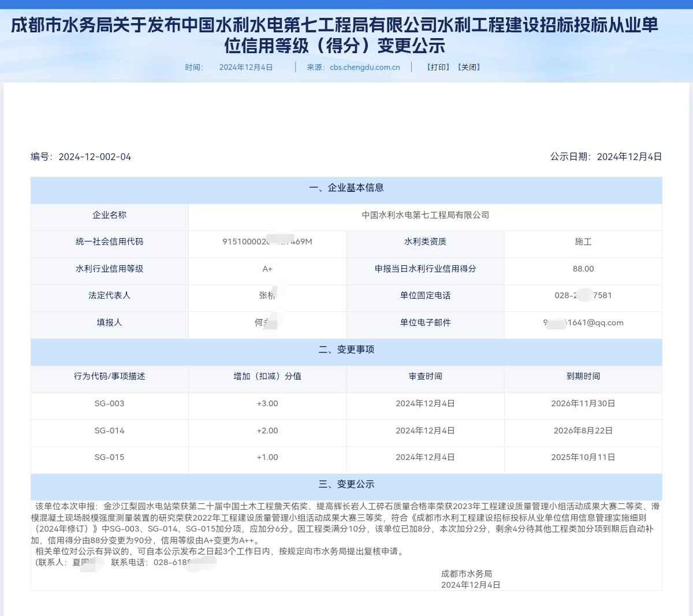Click the 成都市水务局 signature text

[x=467, y=574]
